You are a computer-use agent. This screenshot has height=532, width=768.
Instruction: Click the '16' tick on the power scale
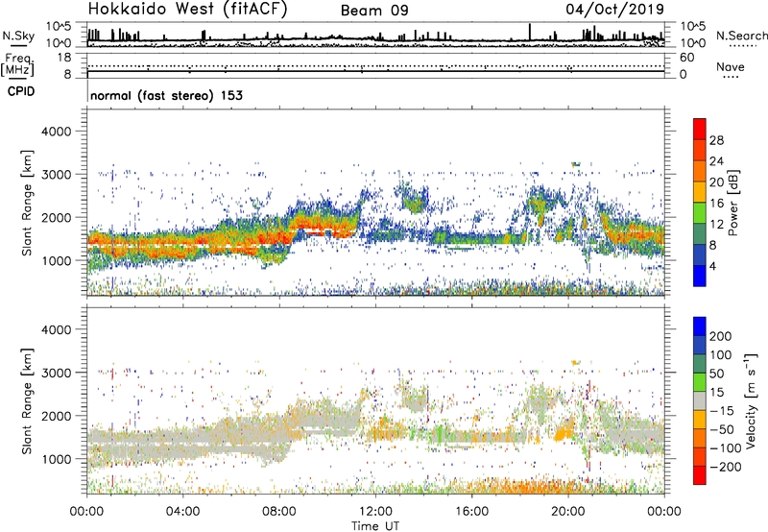716,204
